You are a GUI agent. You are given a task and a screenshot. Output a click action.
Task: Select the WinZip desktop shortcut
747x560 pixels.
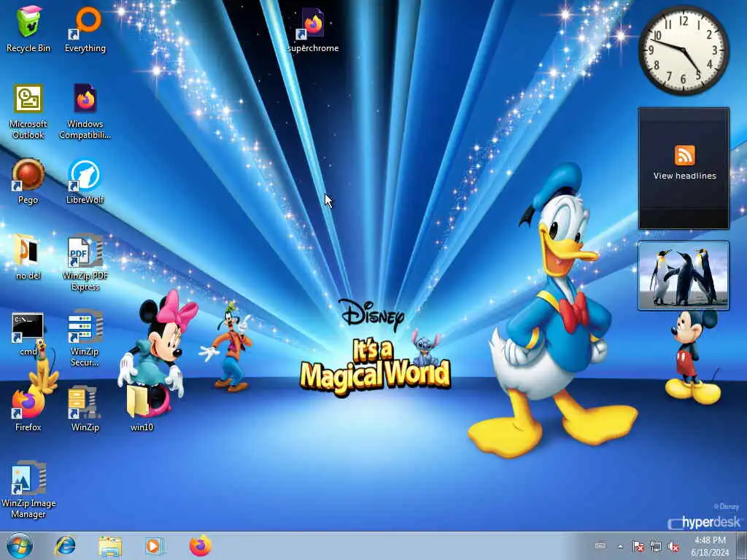(85, 408)
